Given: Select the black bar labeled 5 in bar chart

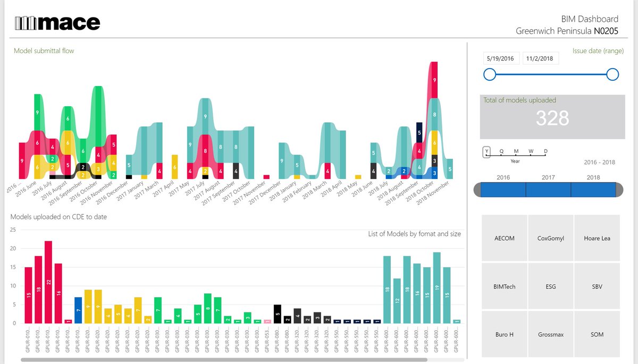Looking at the screenshot, I should click(278, 314).
